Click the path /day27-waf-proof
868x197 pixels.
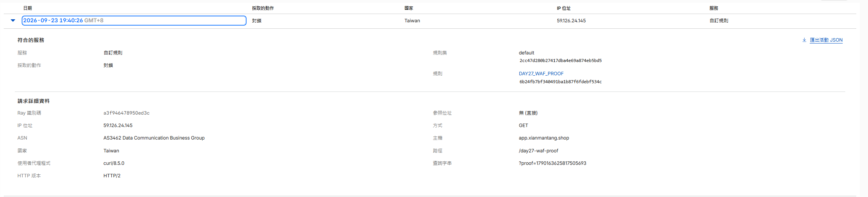[538, 151]
